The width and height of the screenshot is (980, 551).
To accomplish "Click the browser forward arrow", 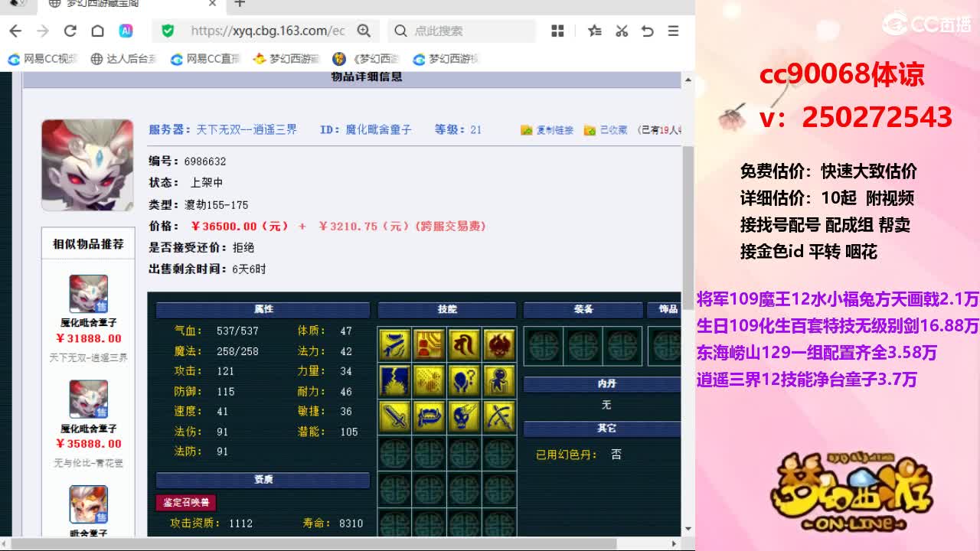I will pos(43,31).
